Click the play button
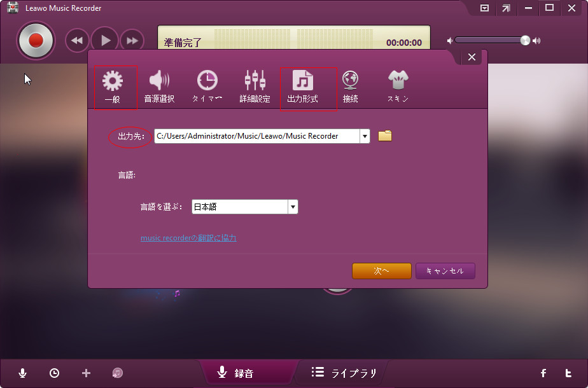This screenshot has width=588, height=388. click(105, 40)
